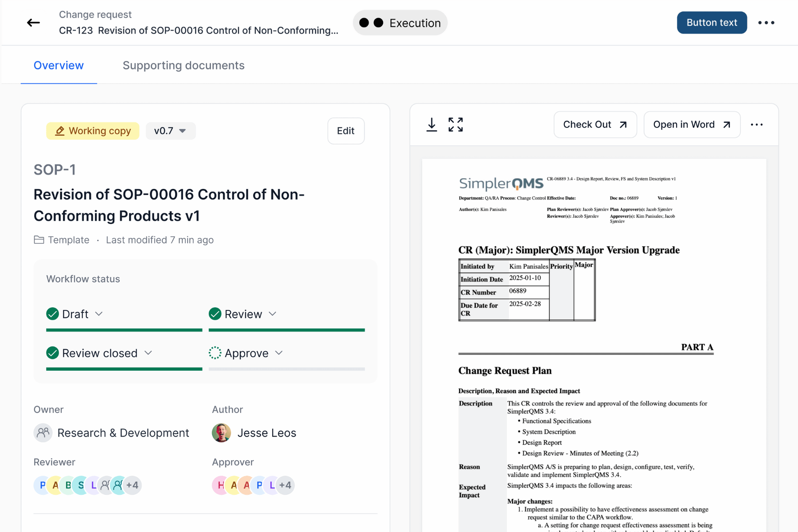Click the Review completed checkmark icon
Screen dimensions: 798x532
(215, 314)
